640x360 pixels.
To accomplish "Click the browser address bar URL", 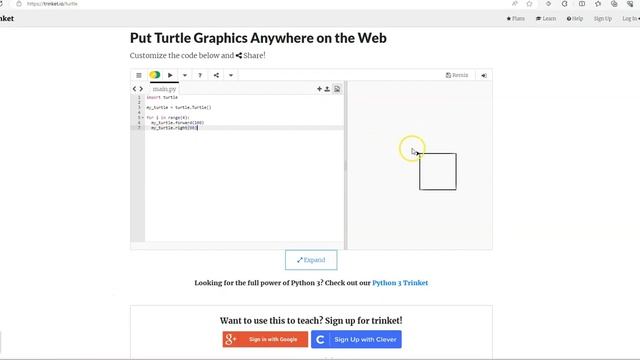I will [52, 4].
